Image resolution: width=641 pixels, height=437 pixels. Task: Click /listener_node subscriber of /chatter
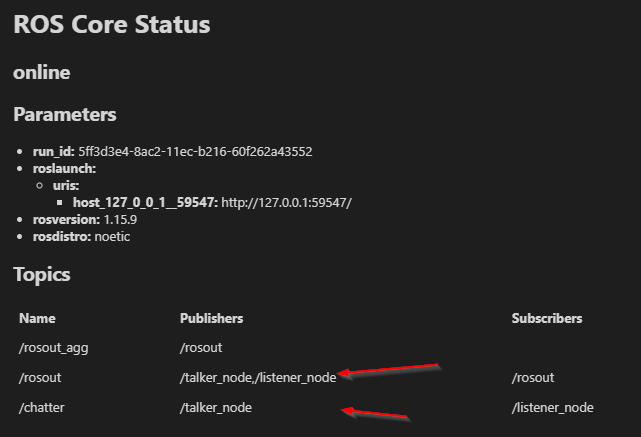(553, 408)
